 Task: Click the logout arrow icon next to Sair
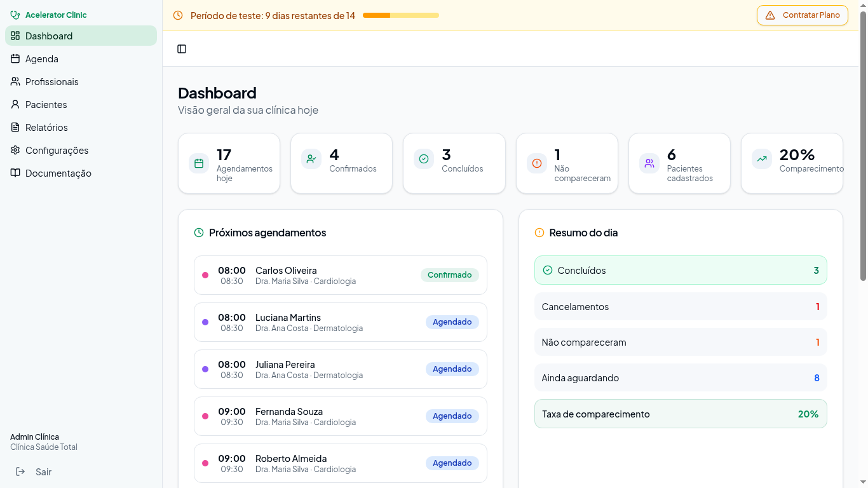click(x=19, y=471)
